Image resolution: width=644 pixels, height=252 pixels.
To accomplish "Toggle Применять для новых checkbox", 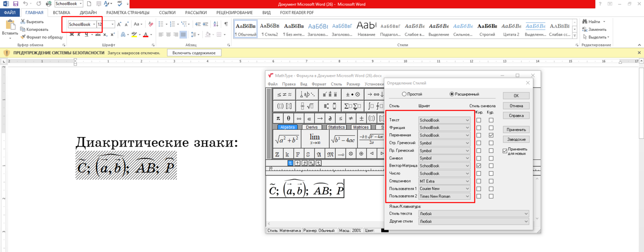I will [505, 151].
